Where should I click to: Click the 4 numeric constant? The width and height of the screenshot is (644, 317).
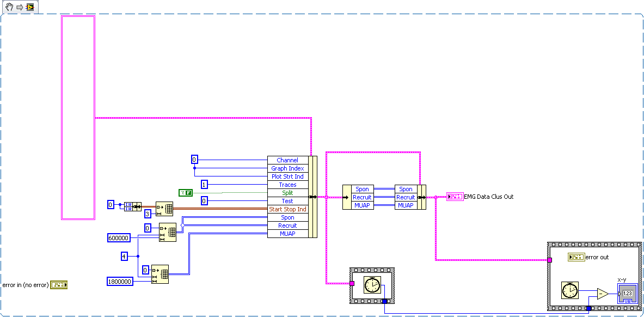point(125,257)
